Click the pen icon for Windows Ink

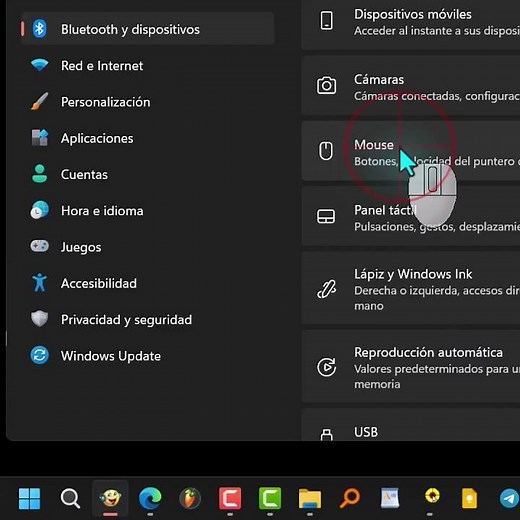[326, 289]
